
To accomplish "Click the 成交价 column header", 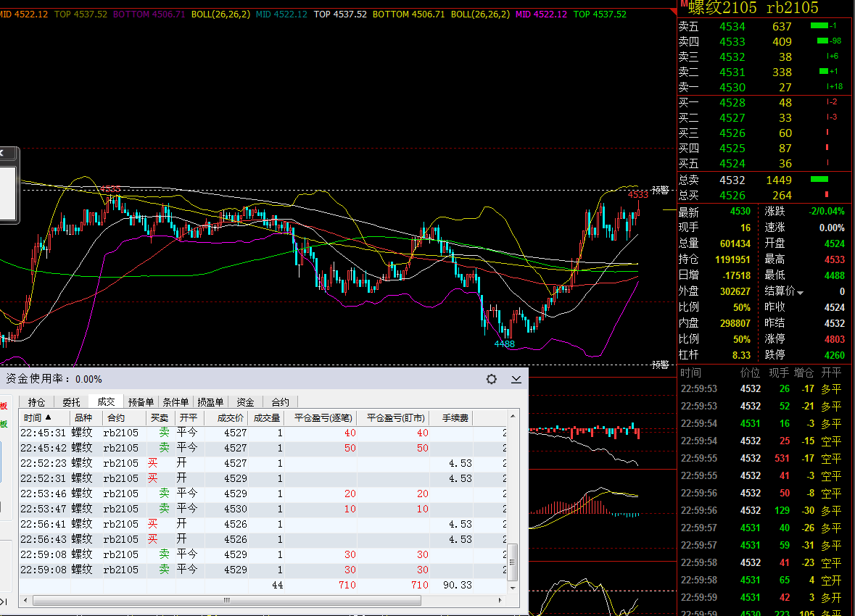I will pos(225,418).
